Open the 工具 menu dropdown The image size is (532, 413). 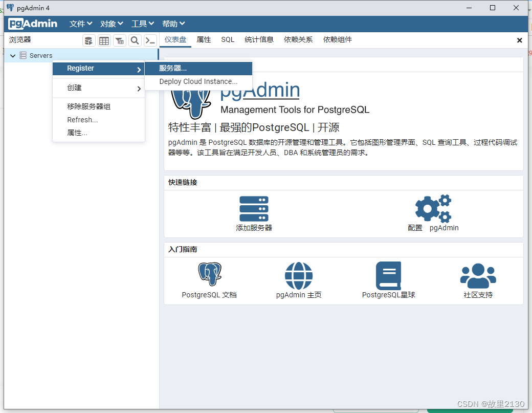pos(143,24)
